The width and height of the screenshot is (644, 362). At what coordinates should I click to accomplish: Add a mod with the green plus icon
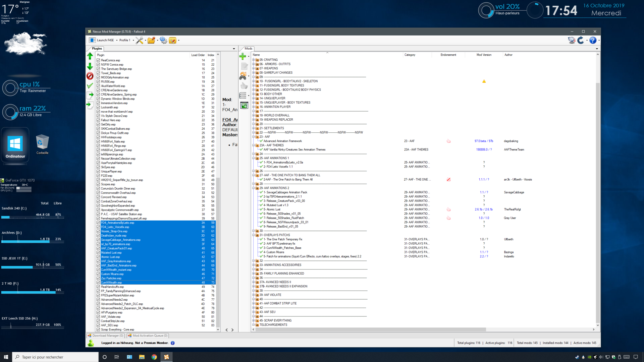[x=243, y=56]
